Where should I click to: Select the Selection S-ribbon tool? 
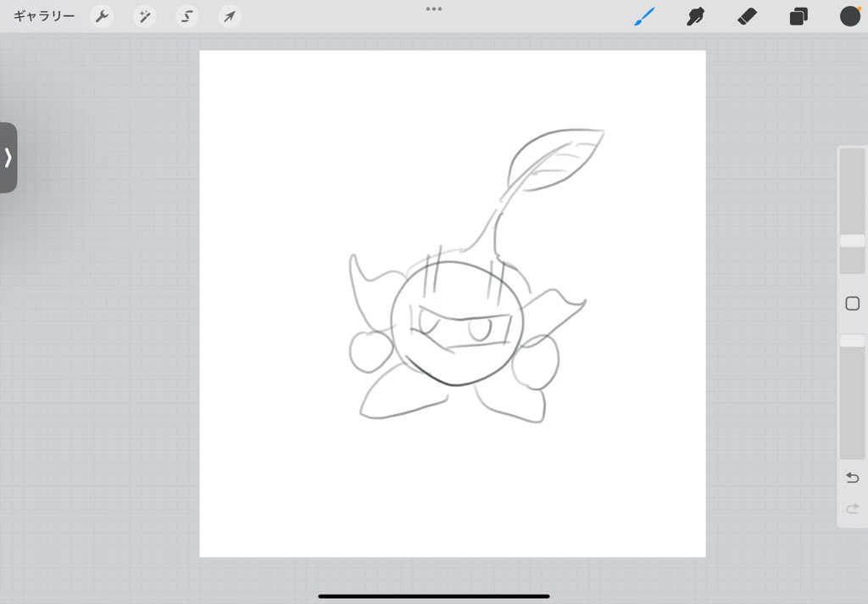[x=187, y=17]
